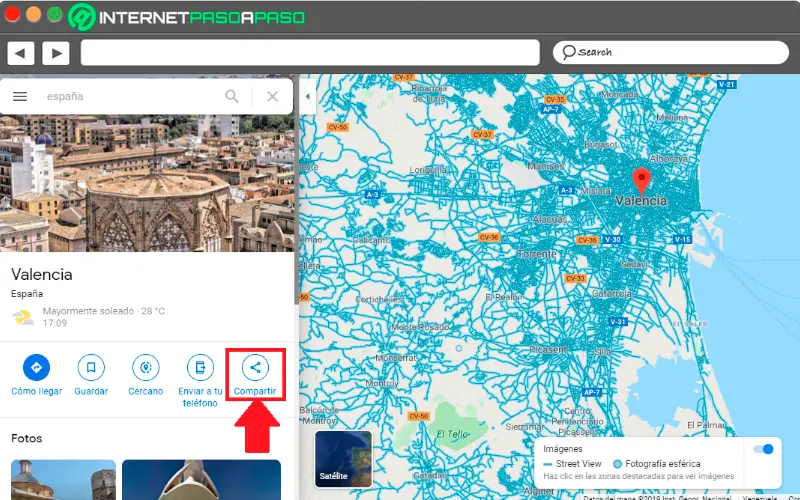Image resolution: width=800 pixels, height=500 pixels.
Task: Click the magnifier search icon beside españa
Action: coord(232,96)
